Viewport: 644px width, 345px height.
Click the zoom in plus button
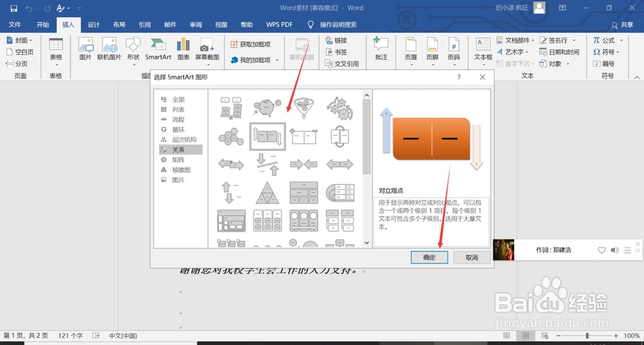pyautogui.click(x=616, y=335)
